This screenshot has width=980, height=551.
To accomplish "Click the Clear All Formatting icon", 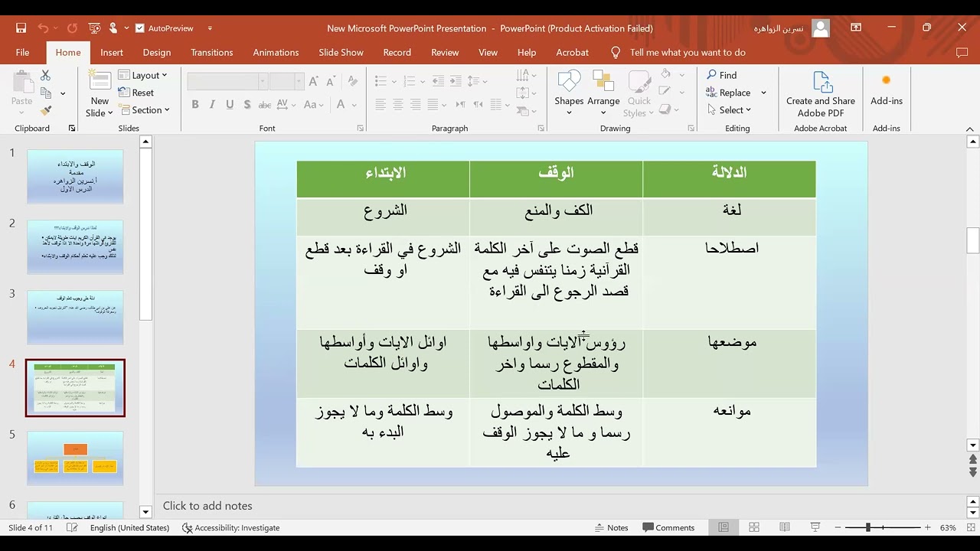I will [352, 81].
